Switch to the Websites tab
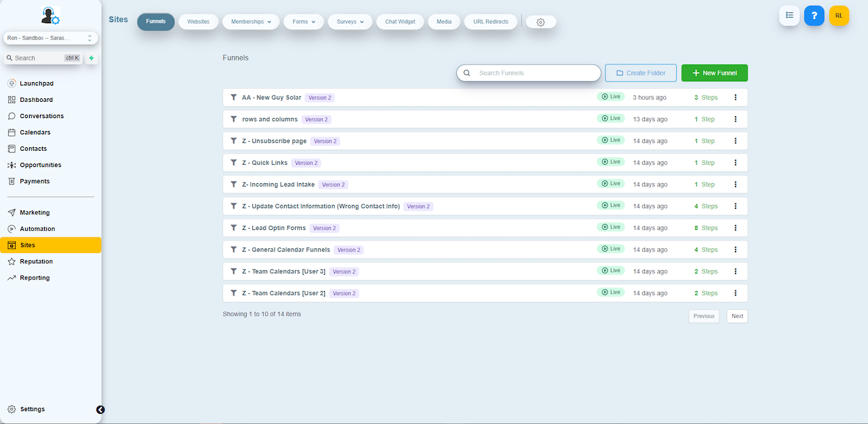Viewport: 868px width, 424px height. coord(198,22)
